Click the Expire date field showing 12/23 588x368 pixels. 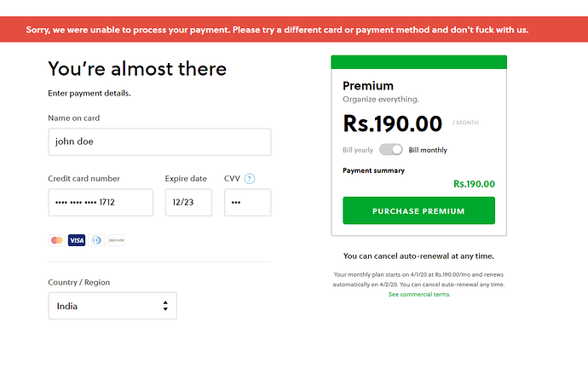click(x=188, y=203)
